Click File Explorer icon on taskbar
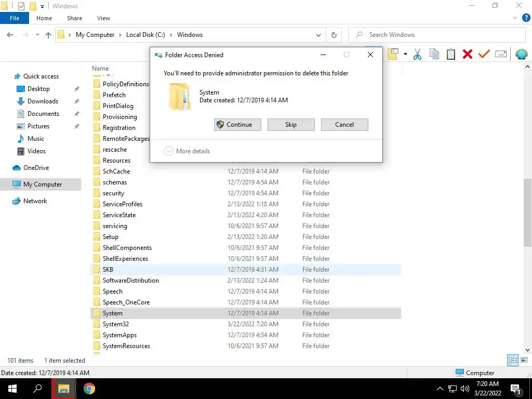 [63, 389]
